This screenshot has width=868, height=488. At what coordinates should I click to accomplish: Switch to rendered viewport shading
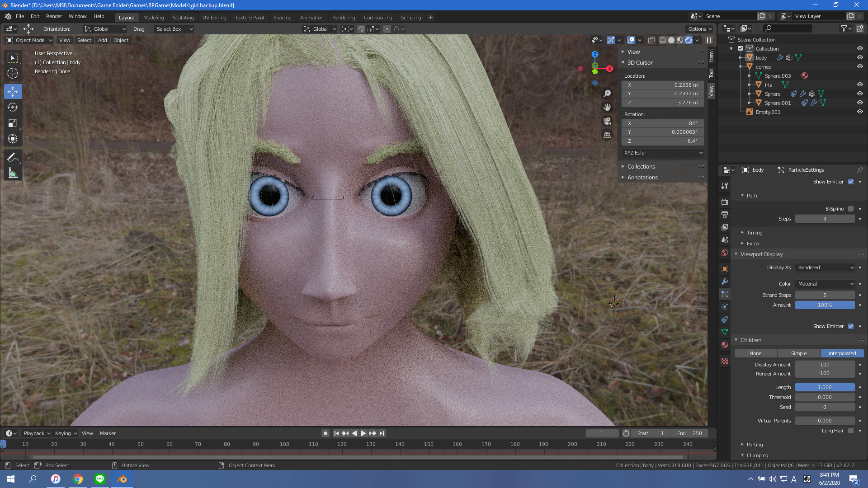(x=689, y=40)
